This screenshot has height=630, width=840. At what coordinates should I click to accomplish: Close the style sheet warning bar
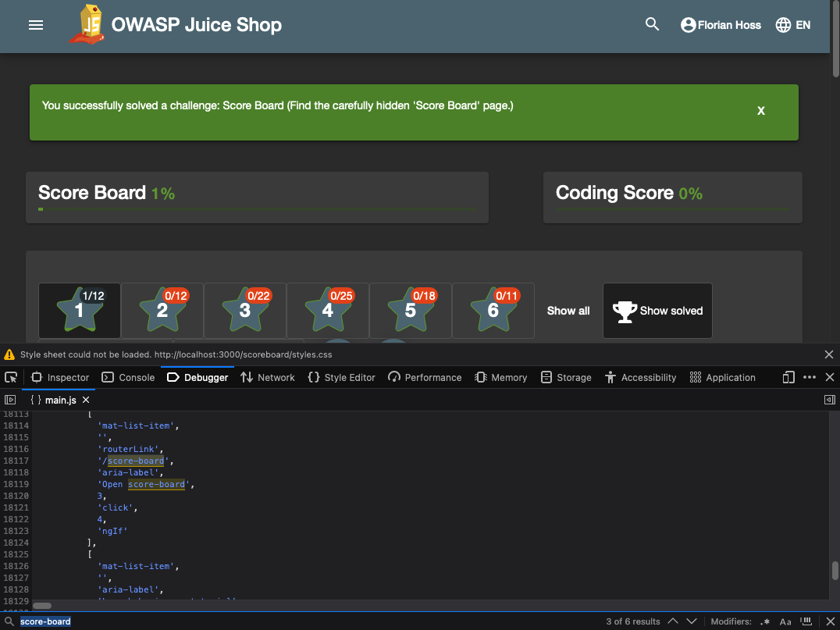coord(829,354)
